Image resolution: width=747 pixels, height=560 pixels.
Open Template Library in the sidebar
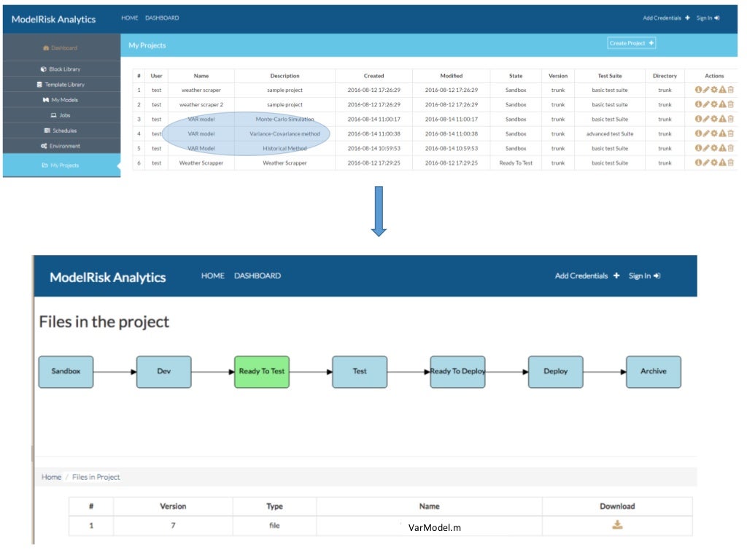(x=61, y=85)
